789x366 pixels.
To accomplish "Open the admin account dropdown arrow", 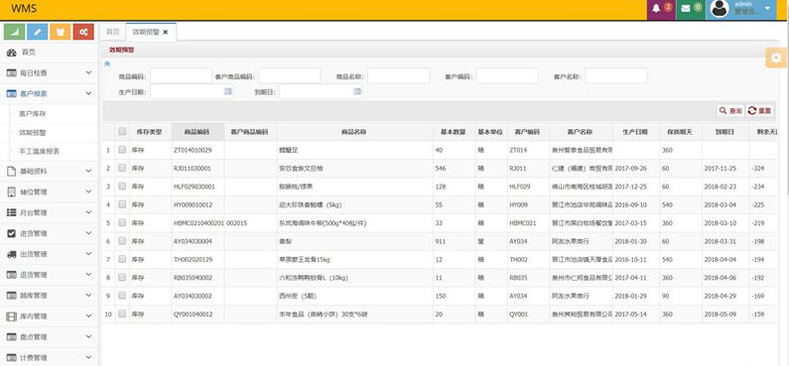I will coord(767,9).
